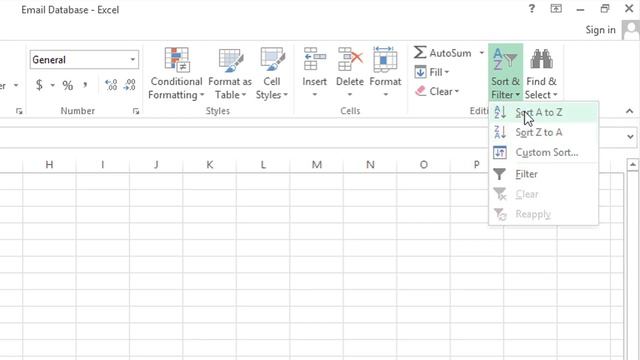Select column I header

102,164
